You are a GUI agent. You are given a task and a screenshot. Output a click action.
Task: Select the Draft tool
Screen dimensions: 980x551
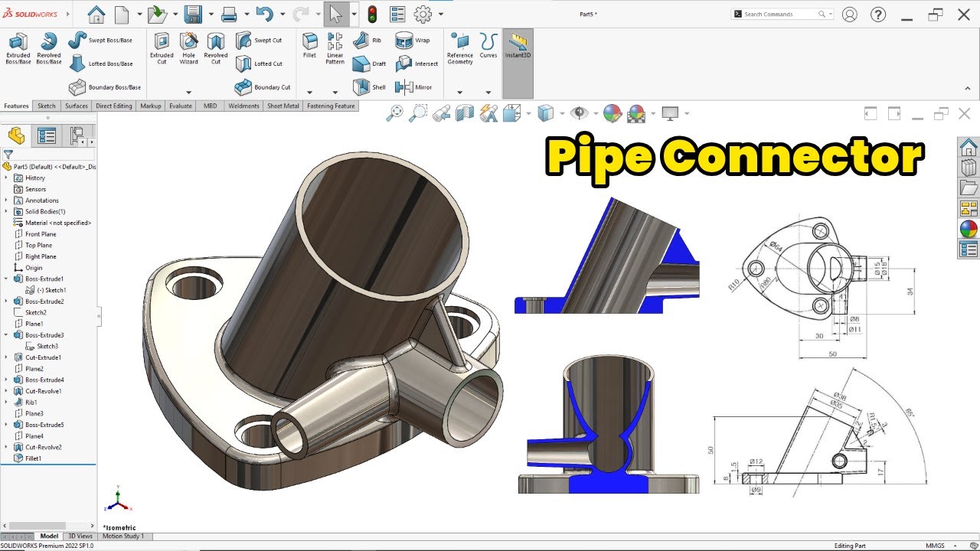tap(369, 64)
